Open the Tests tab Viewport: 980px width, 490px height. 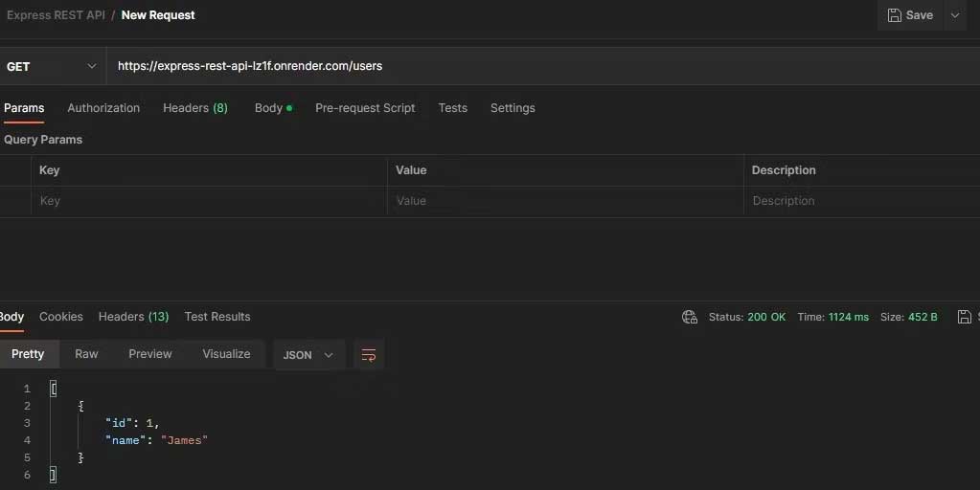pos(452,108)
